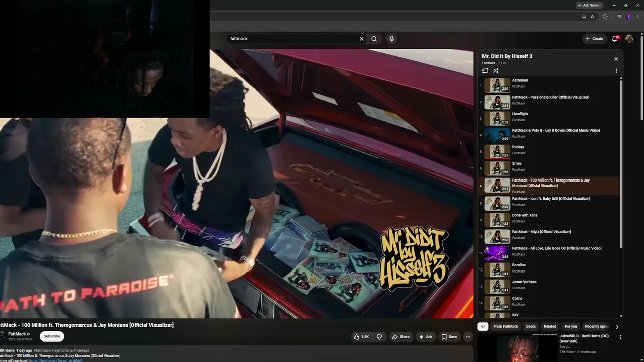Clear the YouTube search box text

pos(361,39)
